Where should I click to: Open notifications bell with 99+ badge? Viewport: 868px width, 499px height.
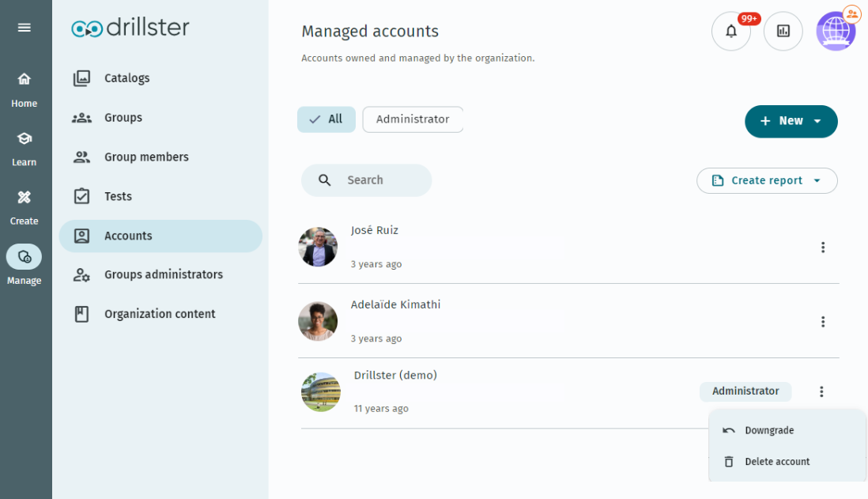pyautogui.click(x=731, y=31)
